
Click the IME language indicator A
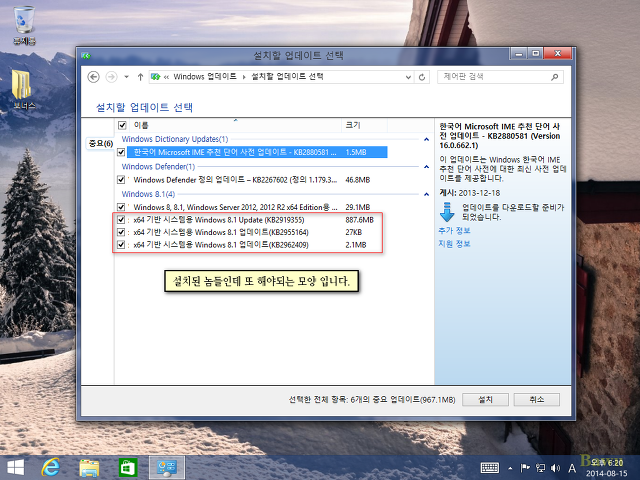[x=572, y=468]
